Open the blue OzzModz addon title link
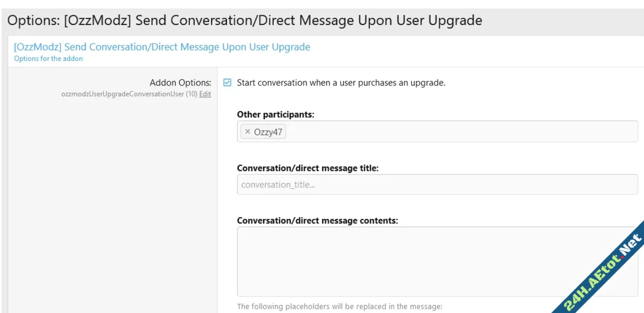644x313 pixels. (x=162, y=47)
